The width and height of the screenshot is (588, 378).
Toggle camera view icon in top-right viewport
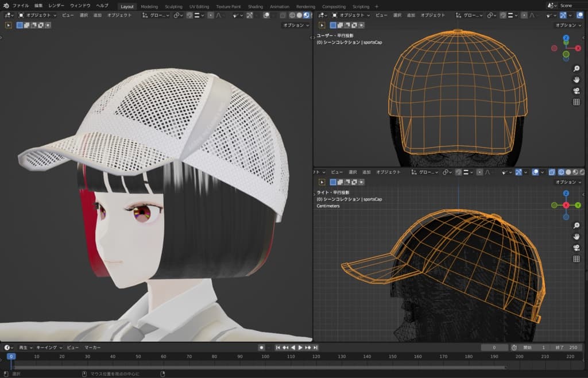pos(576,91)
